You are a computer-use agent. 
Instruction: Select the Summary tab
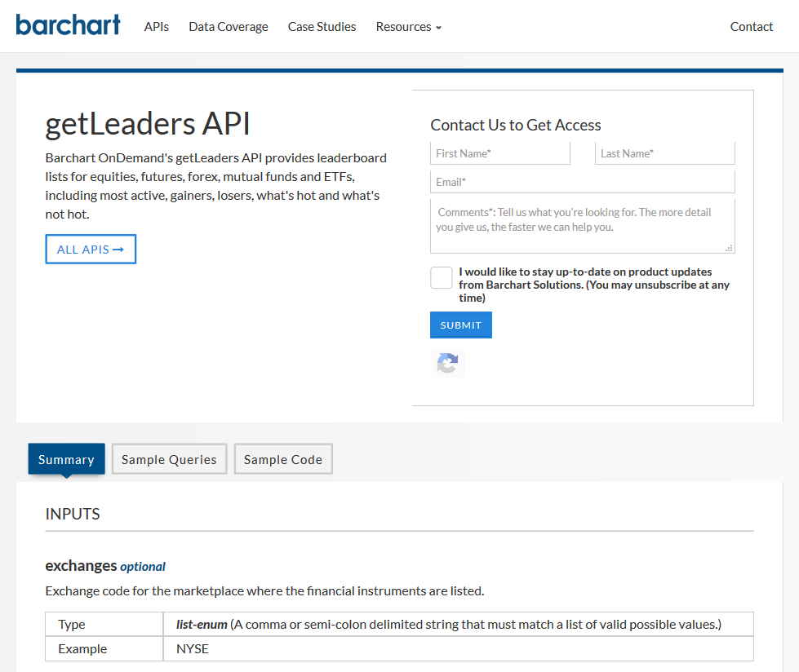pyautogui.click(x=66, y=459)
